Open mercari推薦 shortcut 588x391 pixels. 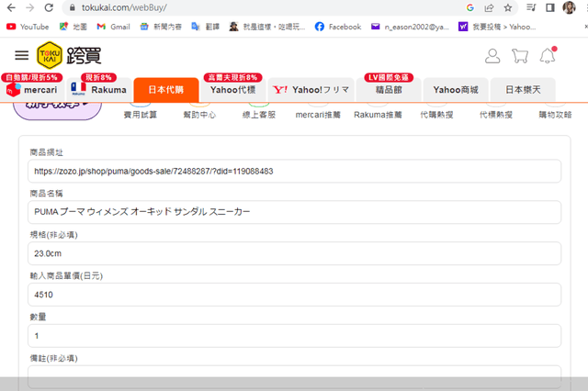(318, 115)
